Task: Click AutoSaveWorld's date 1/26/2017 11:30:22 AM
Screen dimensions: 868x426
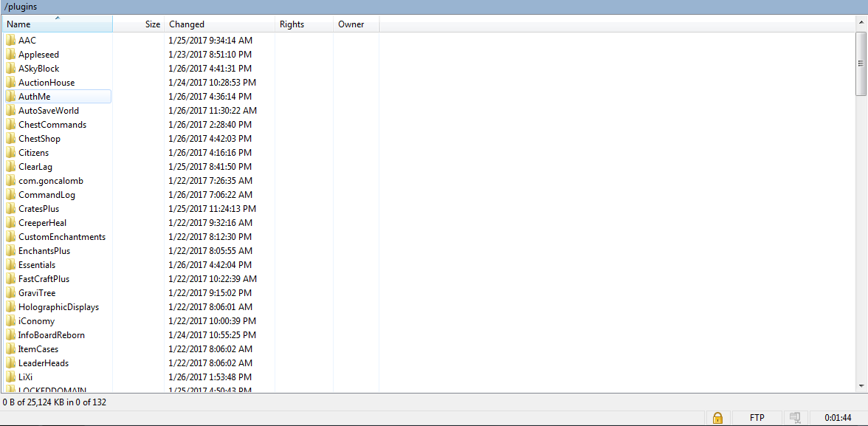Action: [x=213, y=111]
